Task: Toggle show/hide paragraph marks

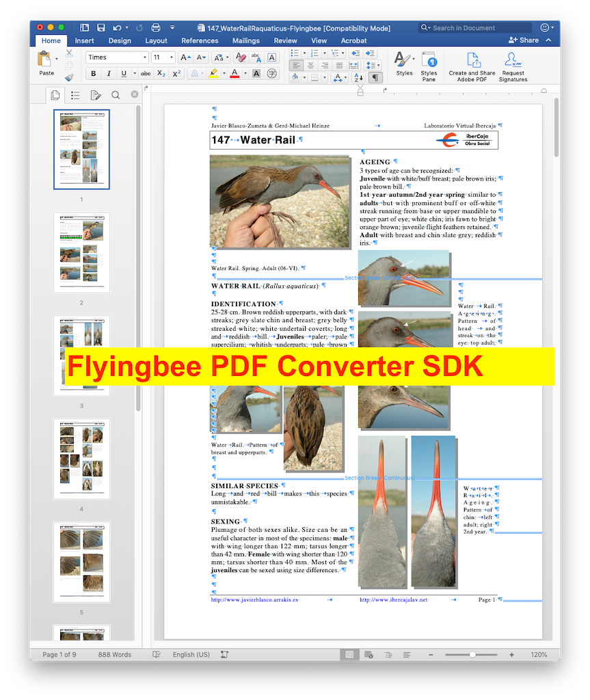Action: click(375, 78)
